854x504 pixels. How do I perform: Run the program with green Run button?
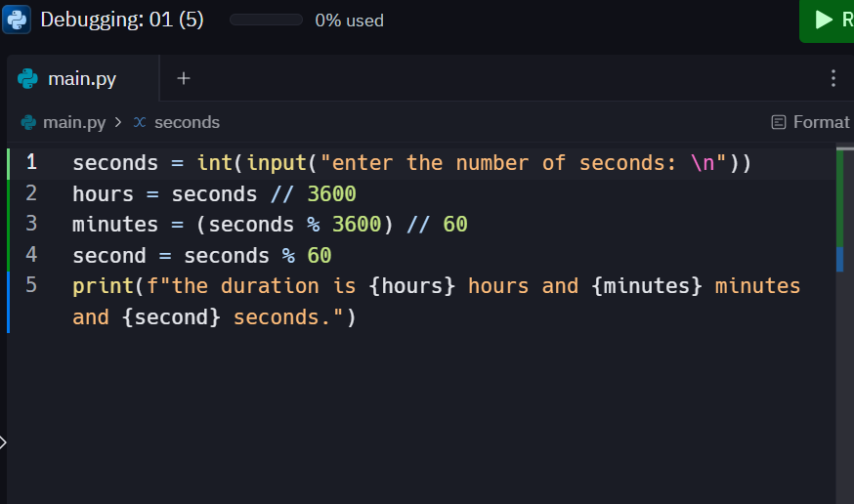(x=827, y=21)
